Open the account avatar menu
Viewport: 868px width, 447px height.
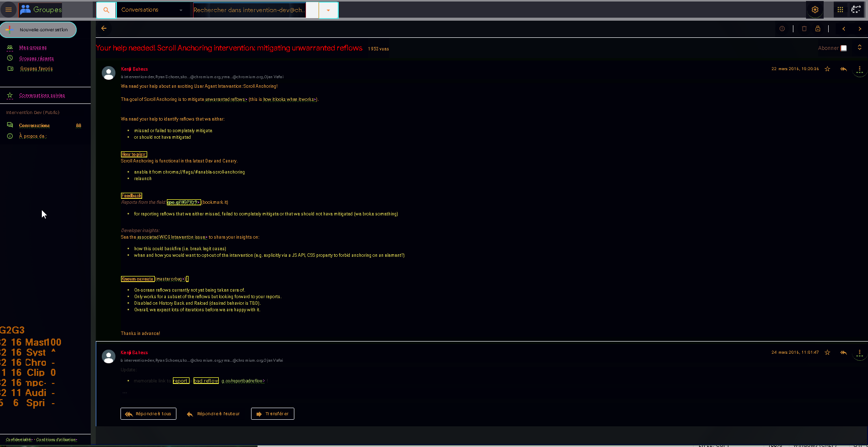pyautogui.click(x=856, y=10)
